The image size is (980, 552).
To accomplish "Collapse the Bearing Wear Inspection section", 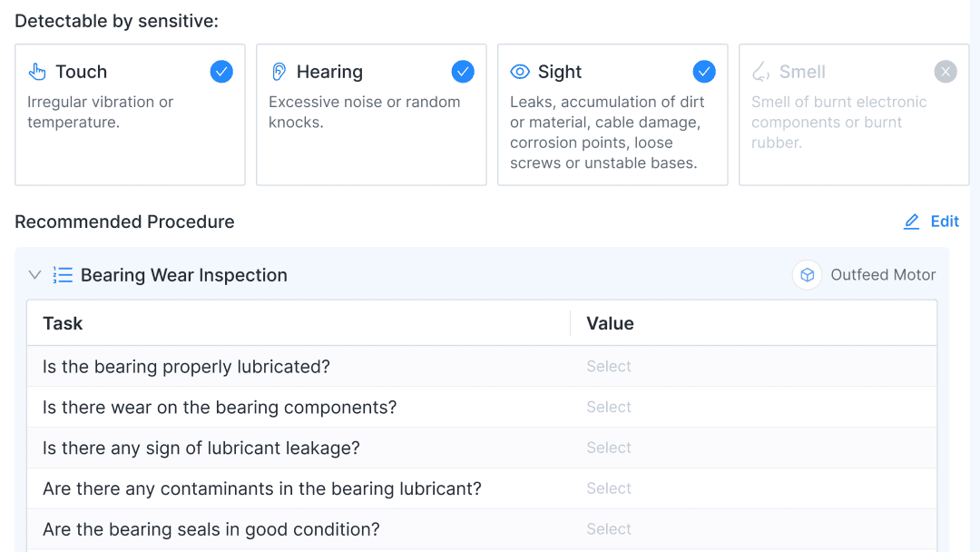I will (35, 275).
